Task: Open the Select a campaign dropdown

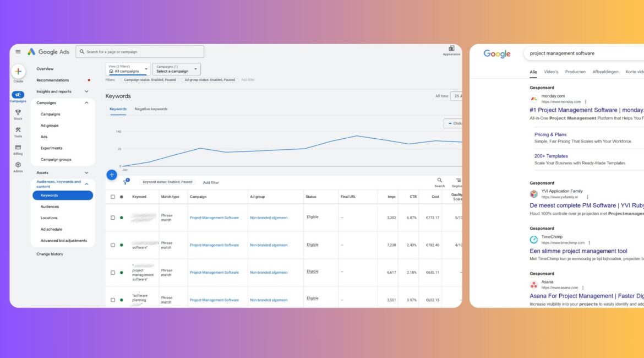Action: (177, 69)
